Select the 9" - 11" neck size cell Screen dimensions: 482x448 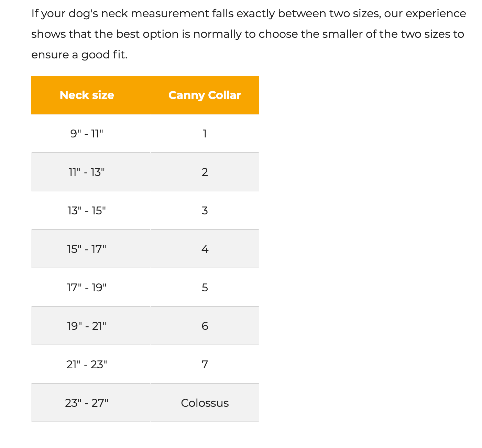87,134
